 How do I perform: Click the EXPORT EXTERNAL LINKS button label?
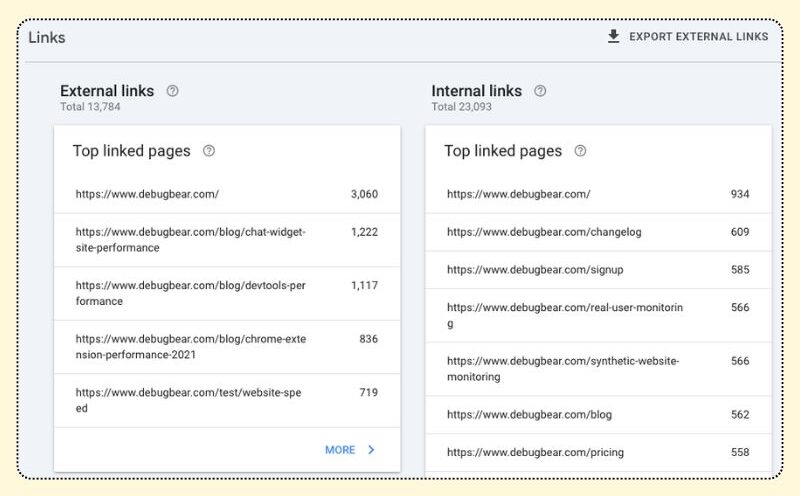(x=698, y=37)
